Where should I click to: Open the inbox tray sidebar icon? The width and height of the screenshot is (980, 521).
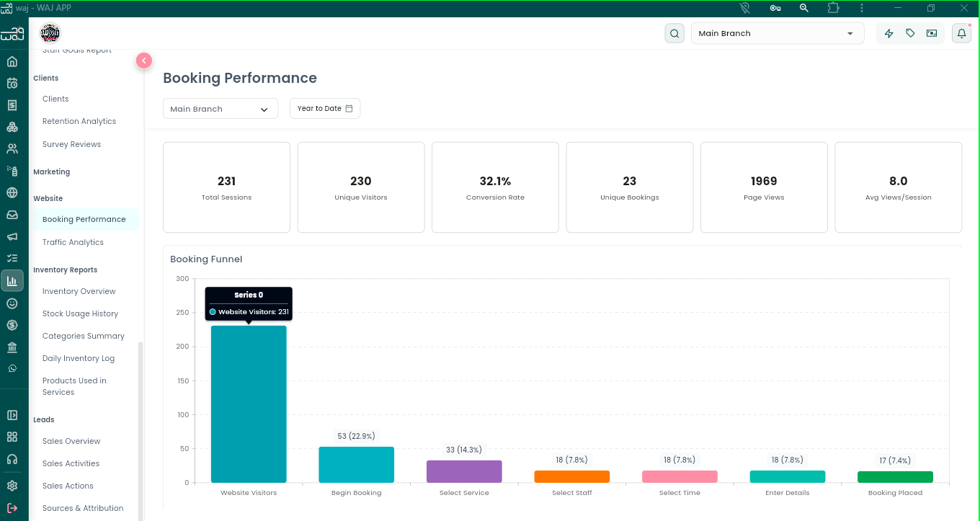coord(12,215)
